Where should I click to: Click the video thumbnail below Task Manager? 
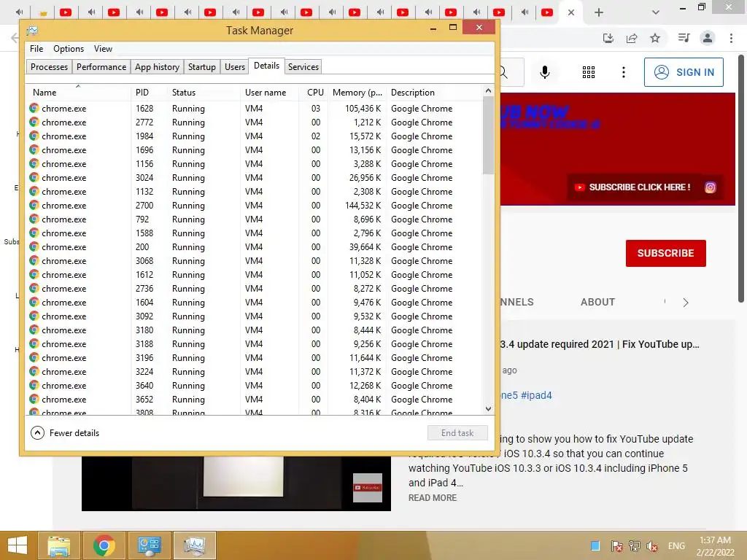(x=236, y=483)
